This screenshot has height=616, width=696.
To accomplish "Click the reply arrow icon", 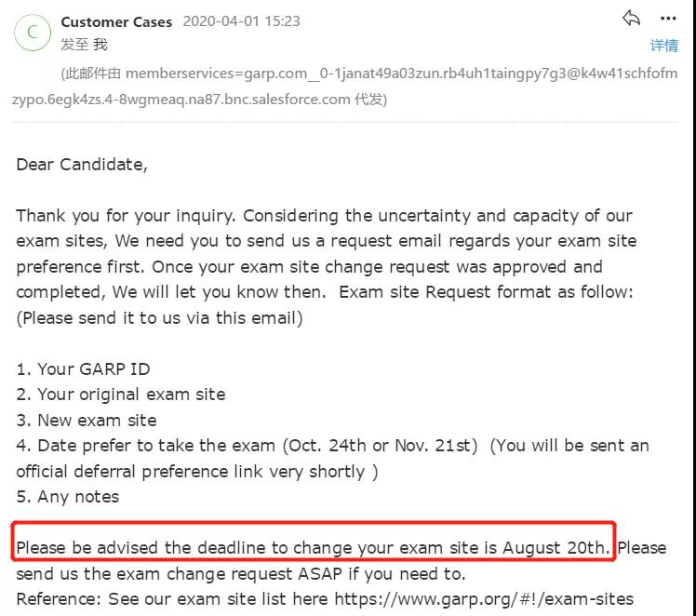I will point(631,19).
